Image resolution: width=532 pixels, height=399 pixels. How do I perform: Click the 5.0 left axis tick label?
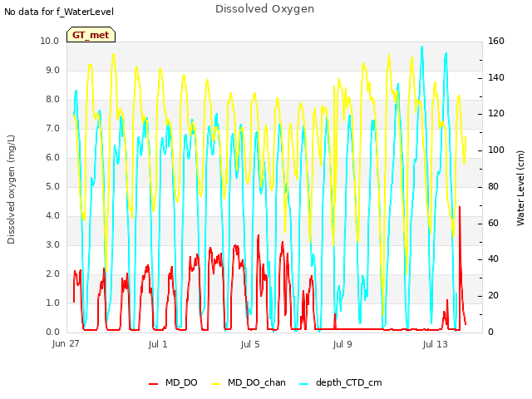[x=52, y=186]
